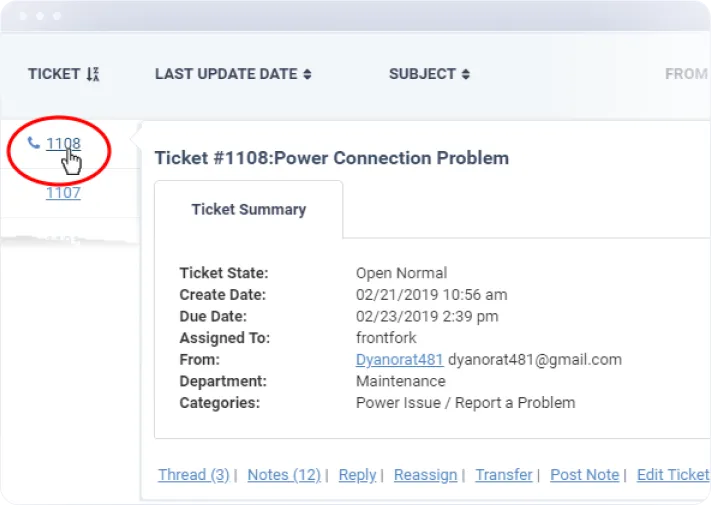Click the middle window dot in title bar
Viewport: 711px width, 505px height.
(40, 16)
